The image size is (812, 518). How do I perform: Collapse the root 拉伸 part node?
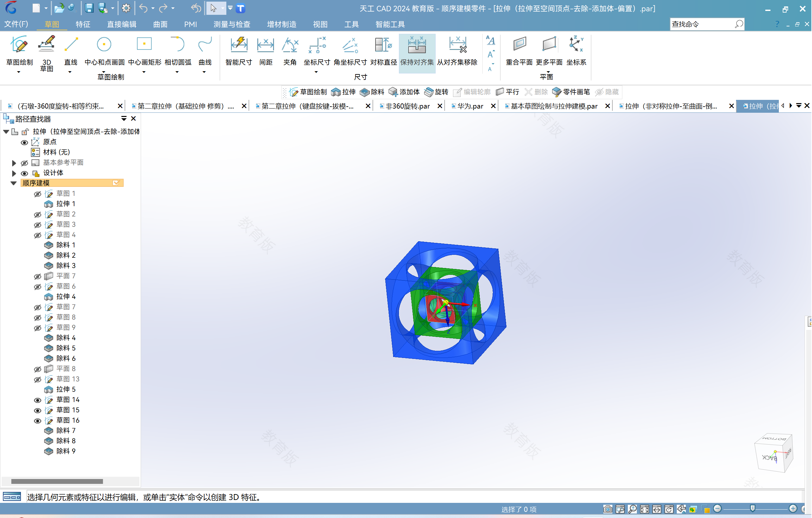[x=6, y=132]
